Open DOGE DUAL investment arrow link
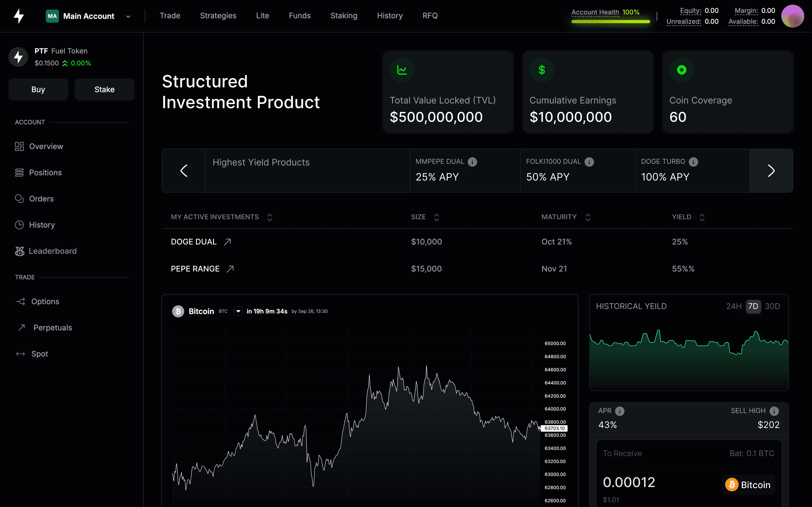Viewport: 812px width, 507px height. click(227, 242)
